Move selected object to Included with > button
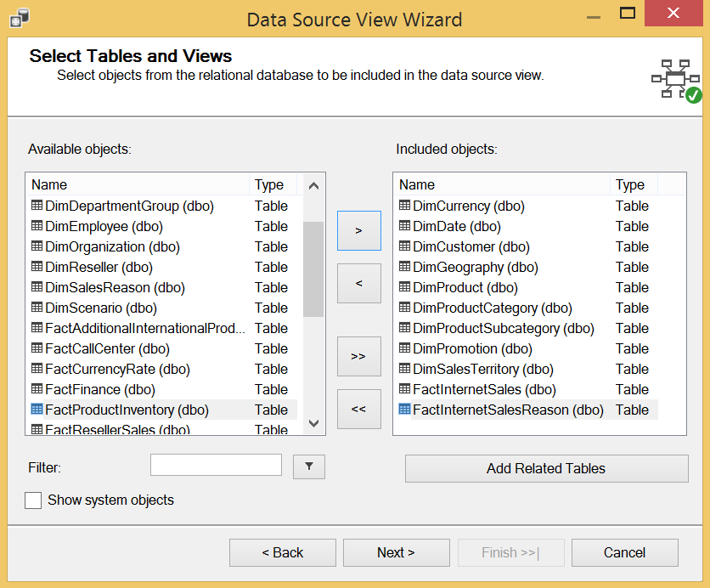710x588 pixels. pyautogui.click(x=358, y=230)
